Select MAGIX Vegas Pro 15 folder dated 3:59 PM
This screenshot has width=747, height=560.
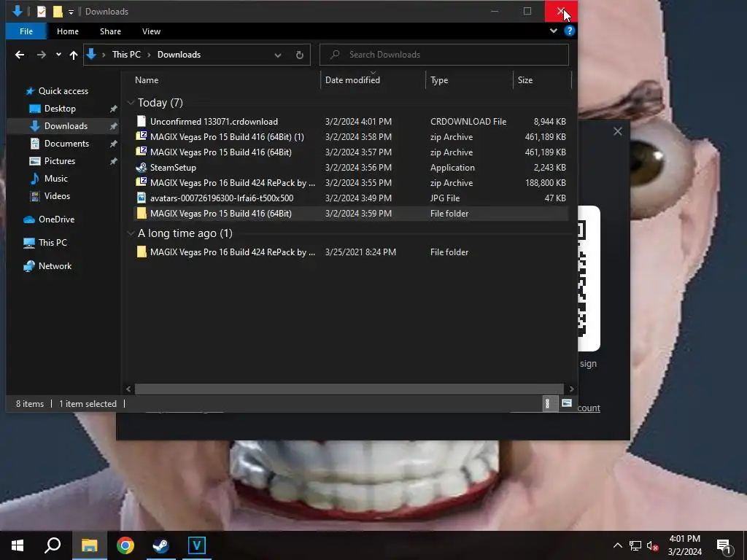click(351, 214)
